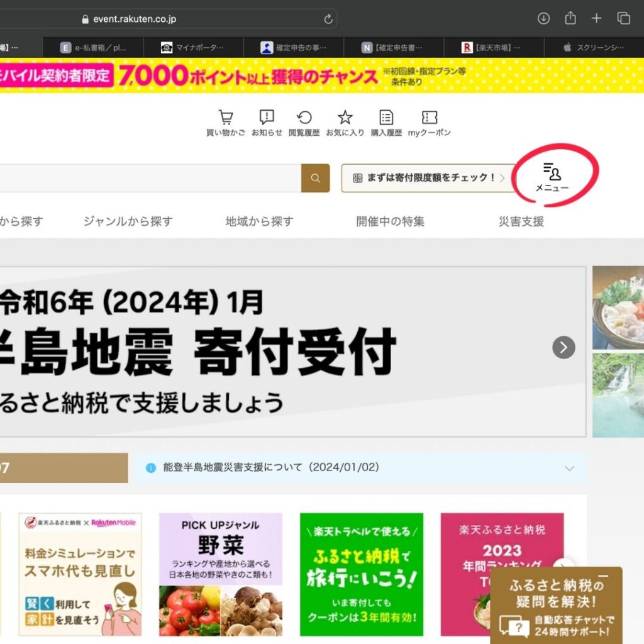
Task: Switch to the スクリーンシ tab
Action: tap(594, 48)
